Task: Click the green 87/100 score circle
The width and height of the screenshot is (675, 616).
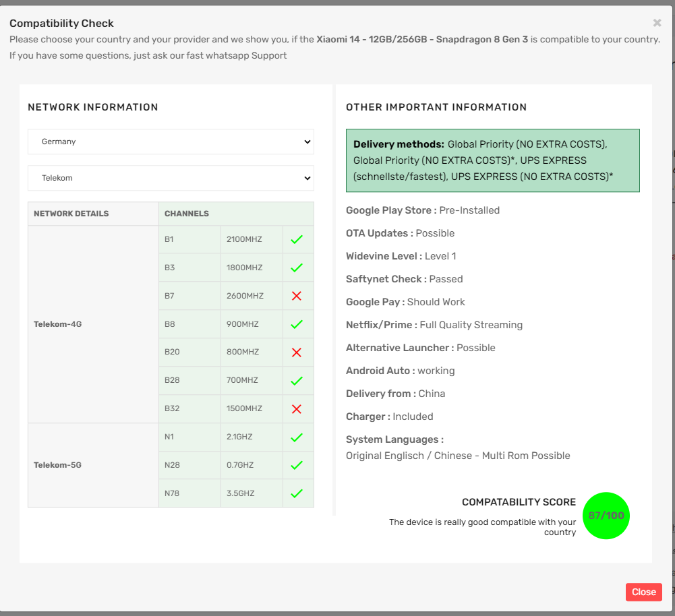Action: click(606, 516)
